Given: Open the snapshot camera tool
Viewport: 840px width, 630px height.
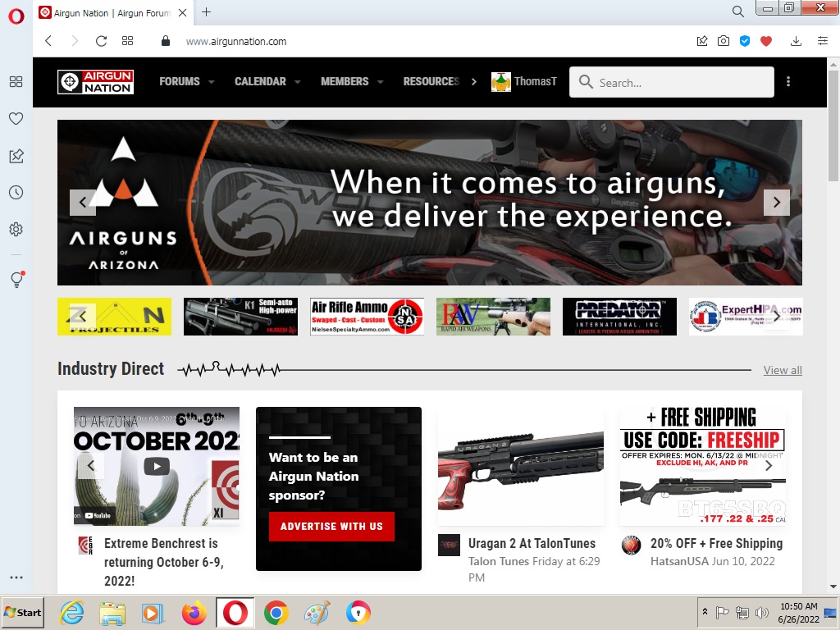Looking at the screenshot, I should pos(724,41).
